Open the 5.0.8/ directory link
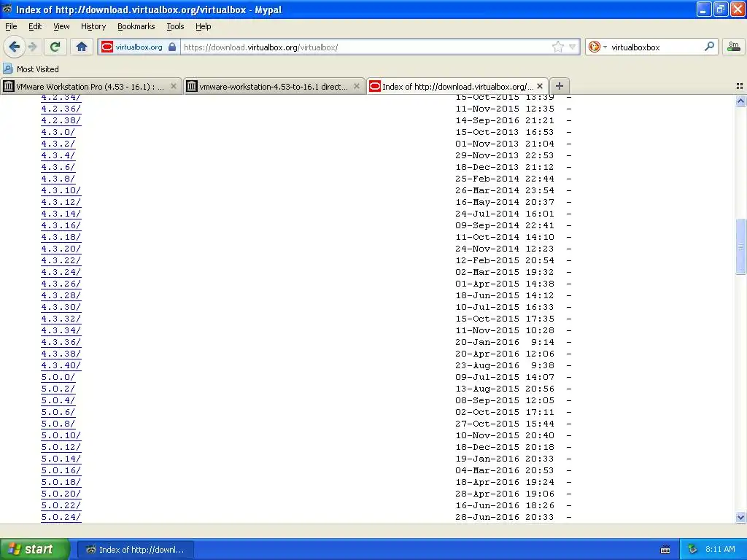The image size is (747, 560). pyautogui.click(x=58, y=424)
